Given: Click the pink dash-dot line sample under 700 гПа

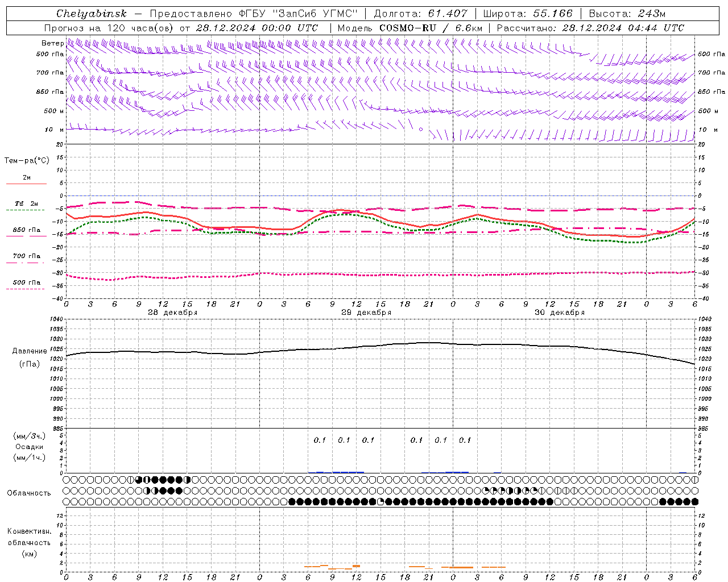Looking at the screenshot, I should (x=25, y=263).
